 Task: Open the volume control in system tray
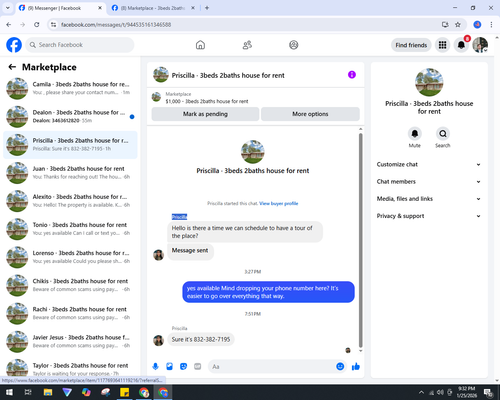pos(441,392)
